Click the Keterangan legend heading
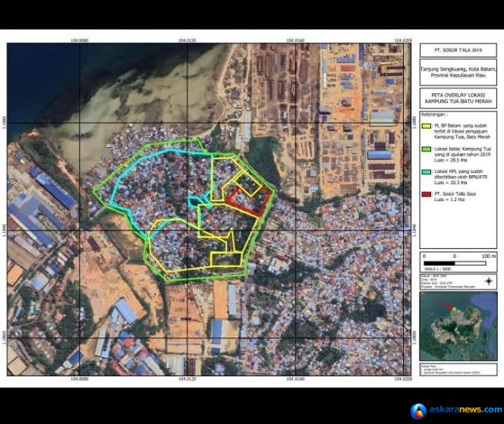The image size is (504, 424). [434, 115]
